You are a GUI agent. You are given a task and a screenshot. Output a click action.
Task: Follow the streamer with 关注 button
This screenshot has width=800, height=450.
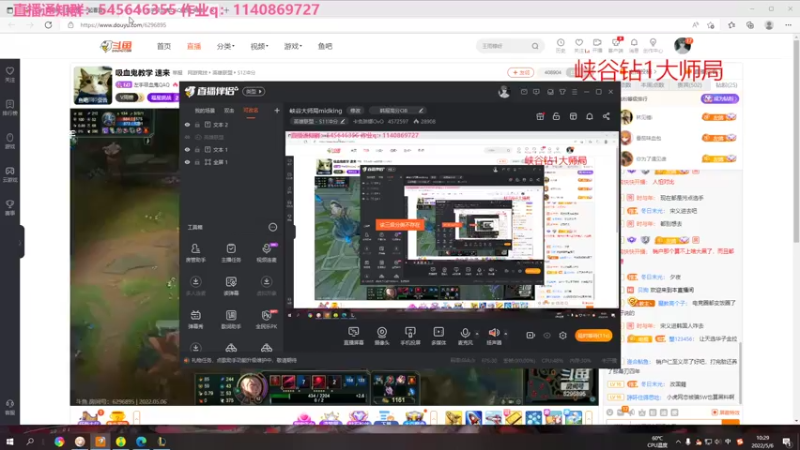point(520,72)
